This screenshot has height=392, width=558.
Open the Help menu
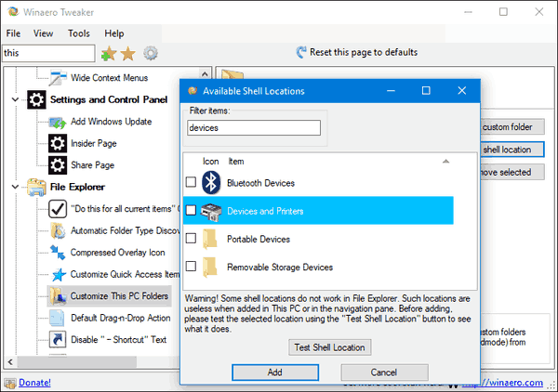coord(113,33)
